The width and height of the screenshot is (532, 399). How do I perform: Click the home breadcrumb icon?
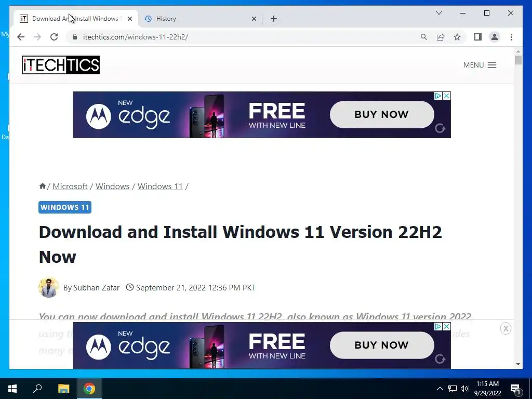click(43, 186)
